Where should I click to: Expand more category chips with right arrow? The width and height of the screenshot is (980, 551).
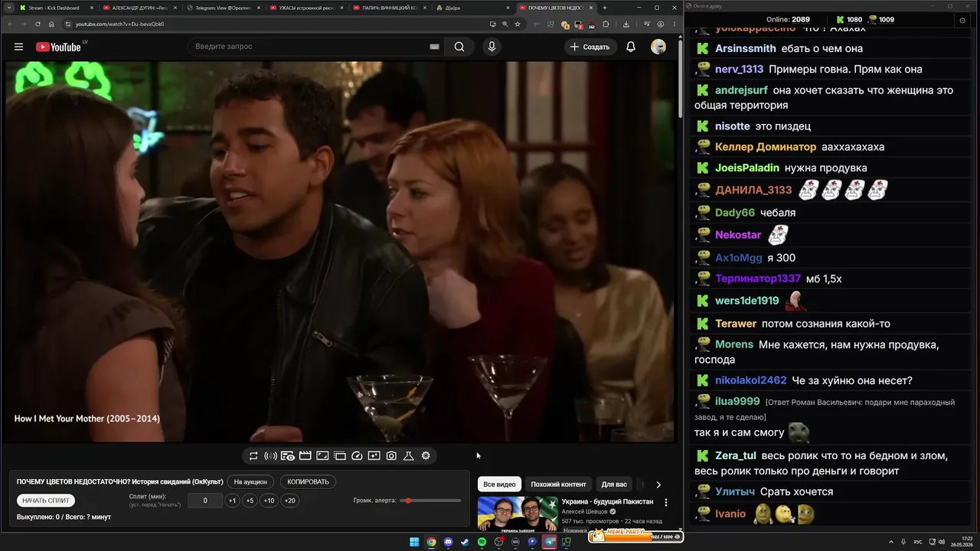pos(658,484)
